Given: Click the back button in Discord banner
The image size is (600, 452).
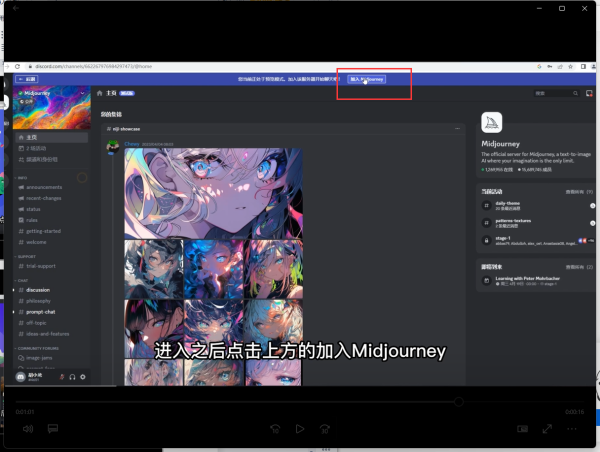Looking at the screenshot, I should (26, 79).
